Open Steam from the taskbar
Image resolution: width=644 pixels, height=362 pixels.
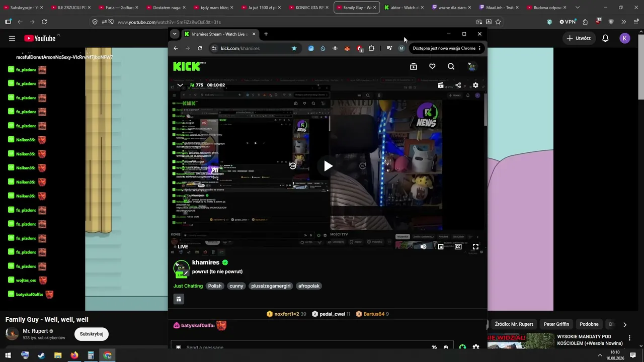click(41, 355)
